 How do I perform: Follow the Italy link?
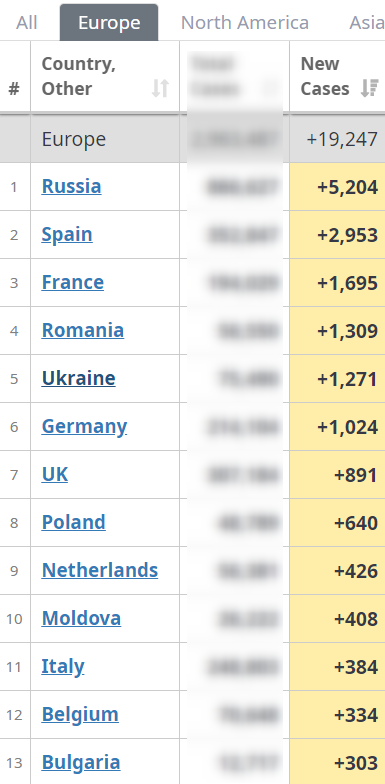pos(63,666)
